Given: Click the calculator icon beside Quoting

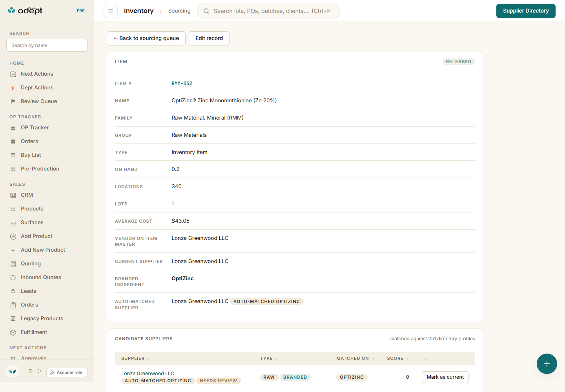Looking at the screenshot, I should coord(13,264).
